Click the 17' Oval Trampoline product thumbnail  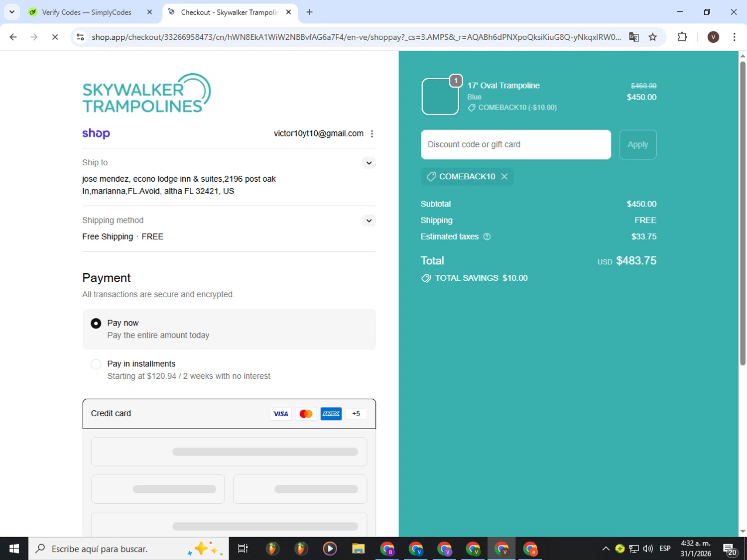pyautogui.click(x=440, y=97)
